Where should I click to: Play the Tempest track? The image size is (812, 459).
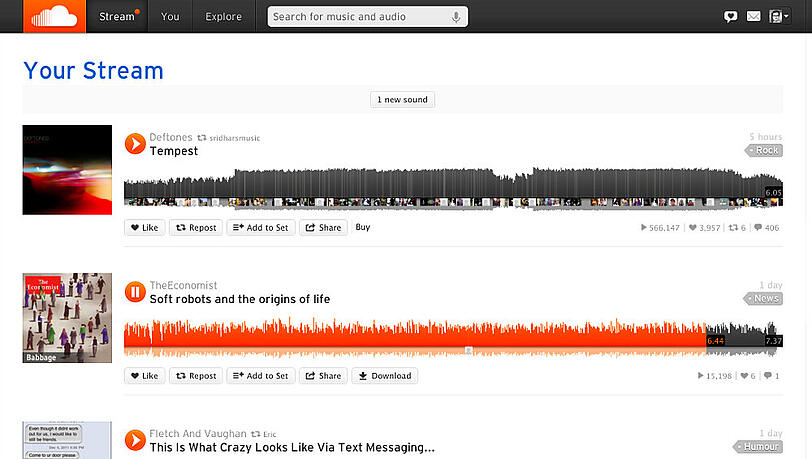point(135,144)
